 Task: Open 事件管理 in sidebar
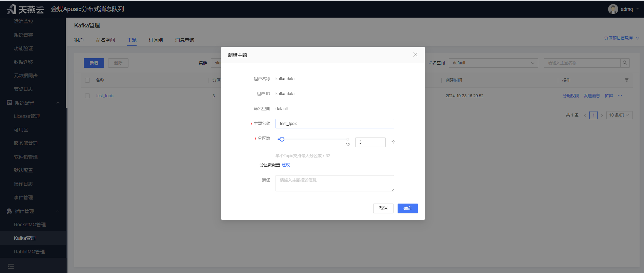[x=23, y=197]
